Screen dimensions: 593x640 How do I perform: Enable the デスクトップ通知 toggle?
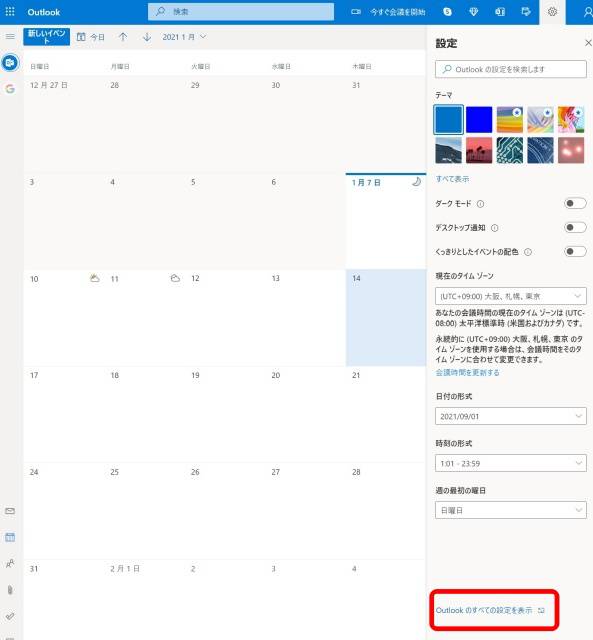pyautogui.click(x=575, y=227)
